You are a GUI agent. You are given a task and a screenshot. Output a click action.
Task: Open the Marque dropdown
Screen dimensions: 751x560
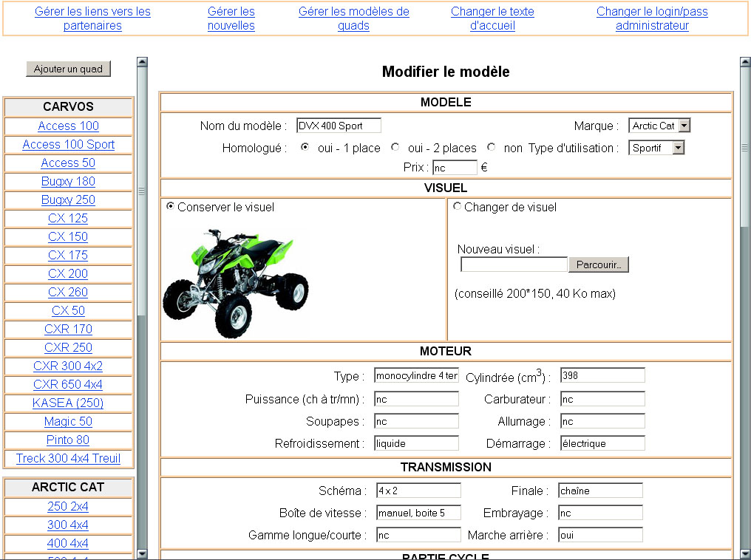[659, 126]
